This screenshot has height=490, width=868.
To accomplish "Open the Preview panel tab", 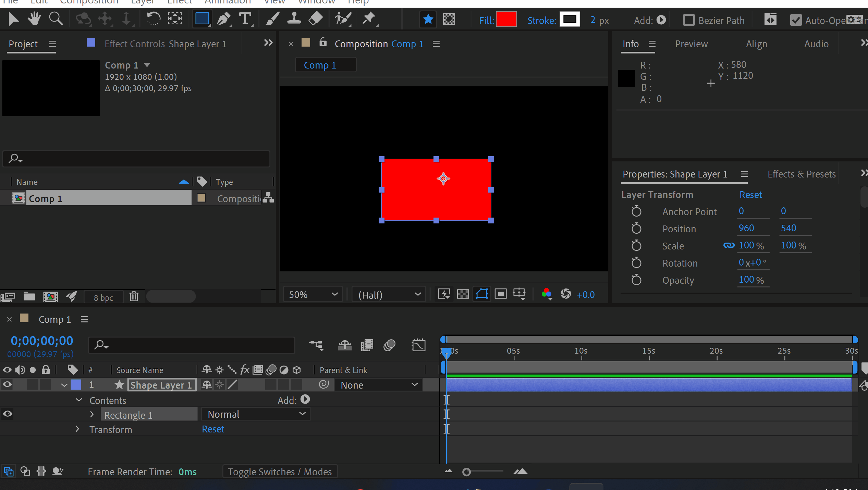I will 691,44.
